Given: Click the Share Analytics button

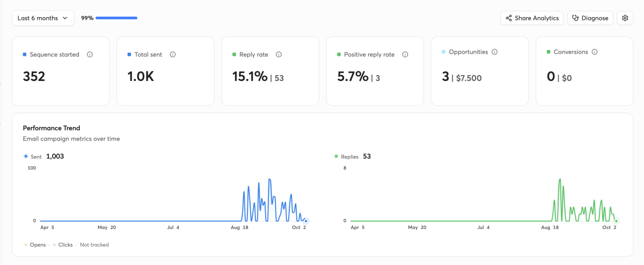Looking at the screenshot, I should 532,18.
